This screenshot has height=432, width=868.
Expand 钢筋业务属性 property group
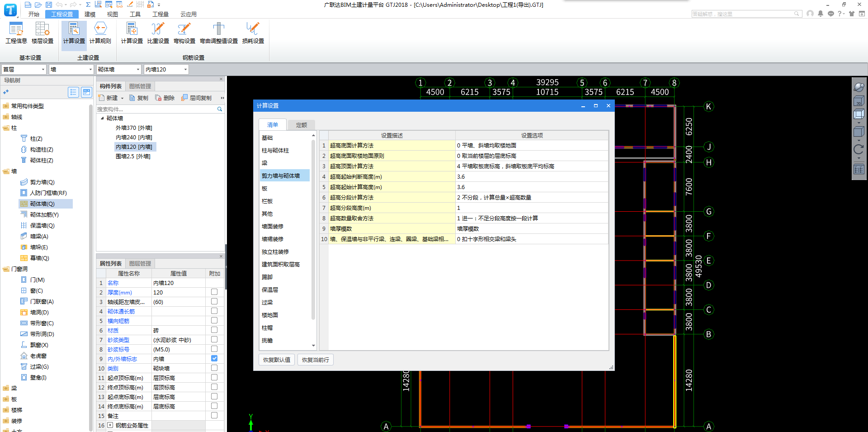tap(110, 425)
